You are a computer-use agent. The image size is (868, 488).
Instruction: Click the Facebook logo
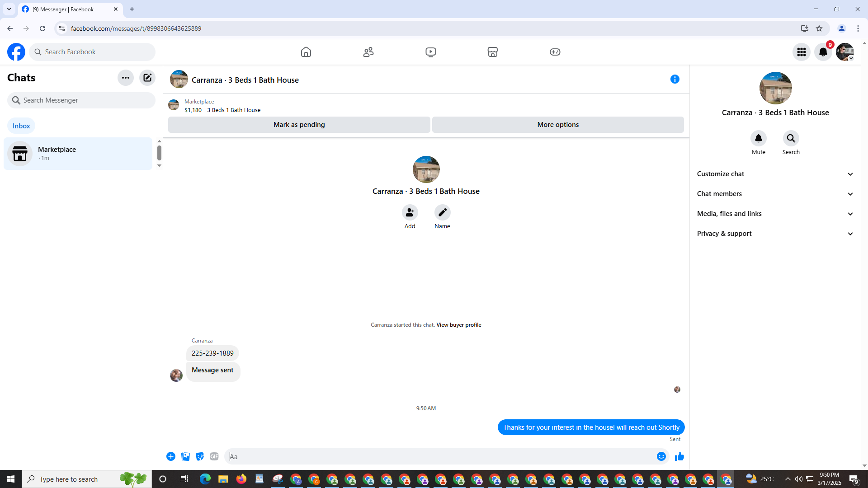pos(16,52)
